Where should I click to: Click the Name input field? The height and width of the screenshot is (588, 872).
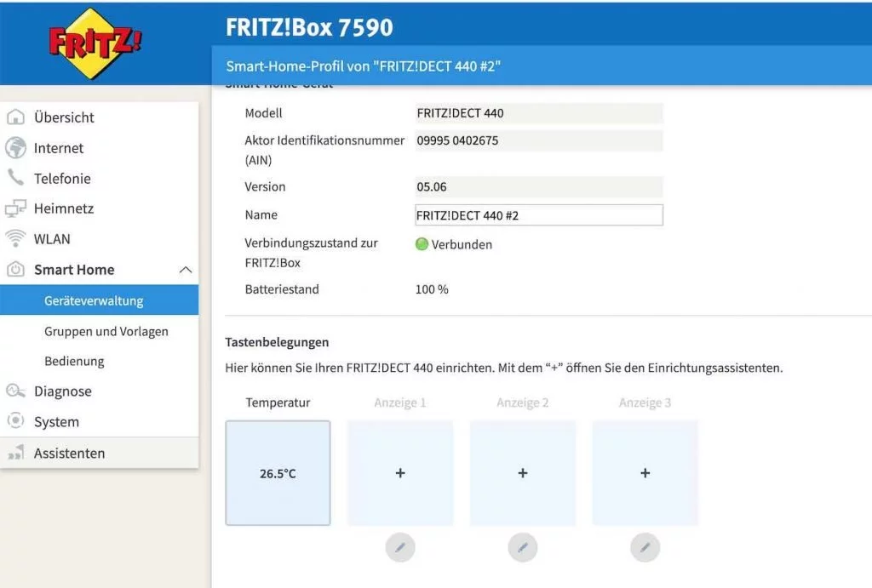(539, 215)
